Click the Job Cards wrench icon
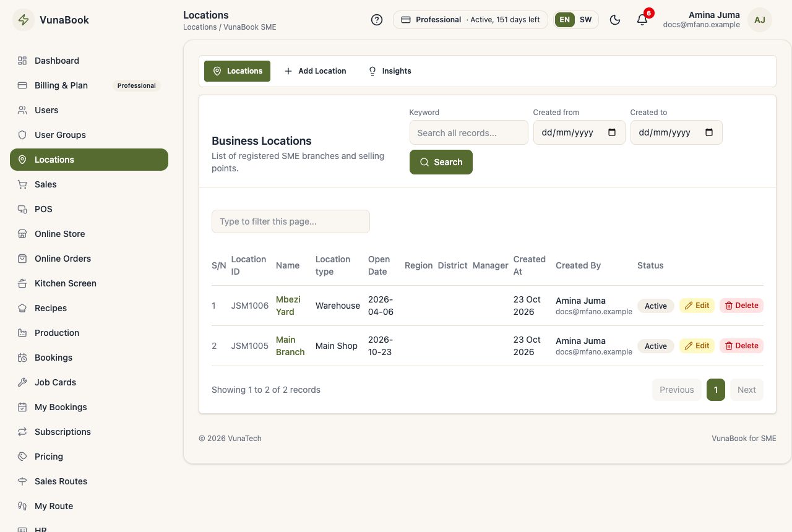Image resolution: width=792 pixels, height=532 pixels. pyautogui.click(x=22, y=382)
